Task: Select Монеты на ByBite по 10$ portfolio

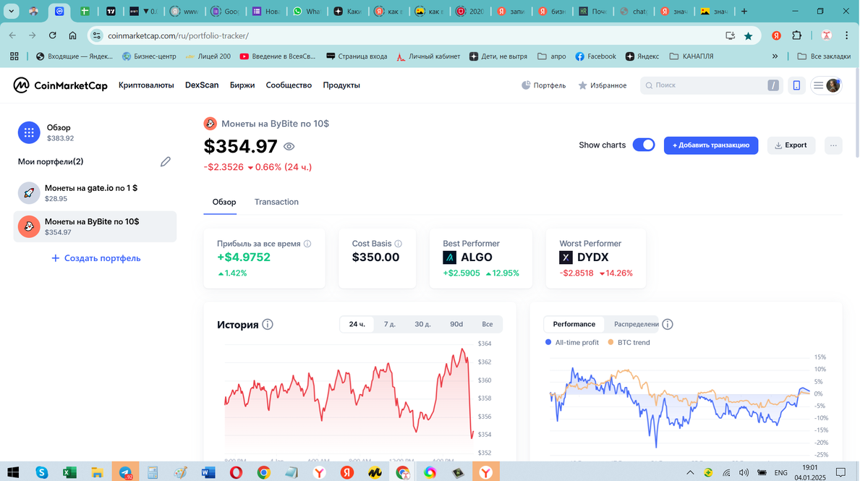Action: click(95, 226)
